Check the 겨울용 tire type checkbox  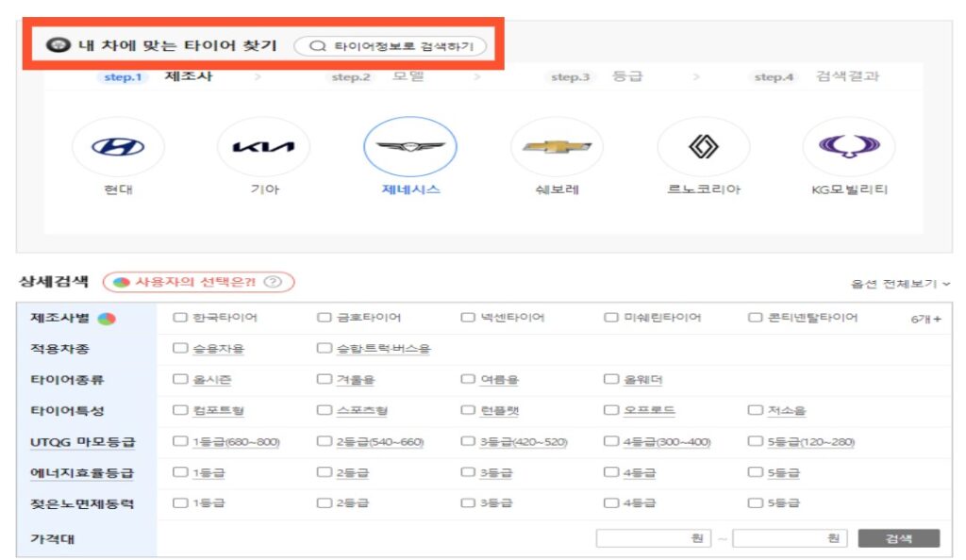coord(325,379)
